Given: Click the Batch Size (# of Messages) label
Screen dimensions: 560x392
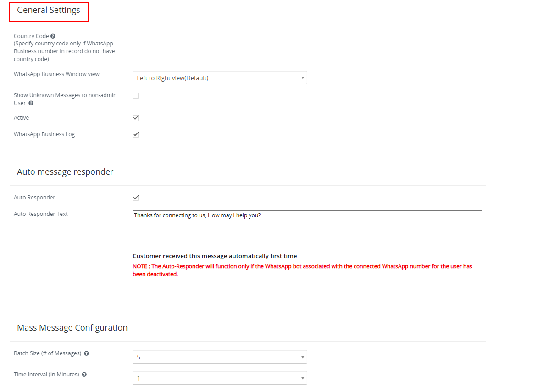Looking at the screenshot, I should pyautogui.click(x=47, y=353).
